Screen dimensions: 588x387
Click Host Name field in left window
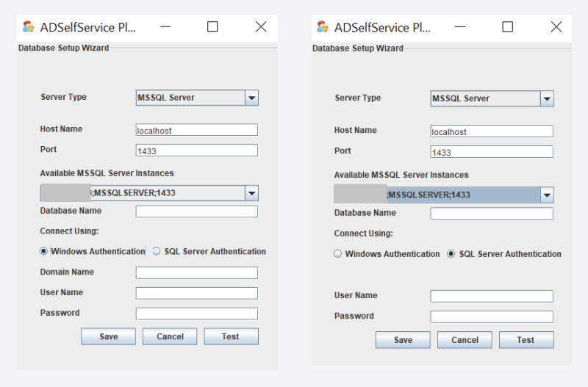(x=196, y=130)
